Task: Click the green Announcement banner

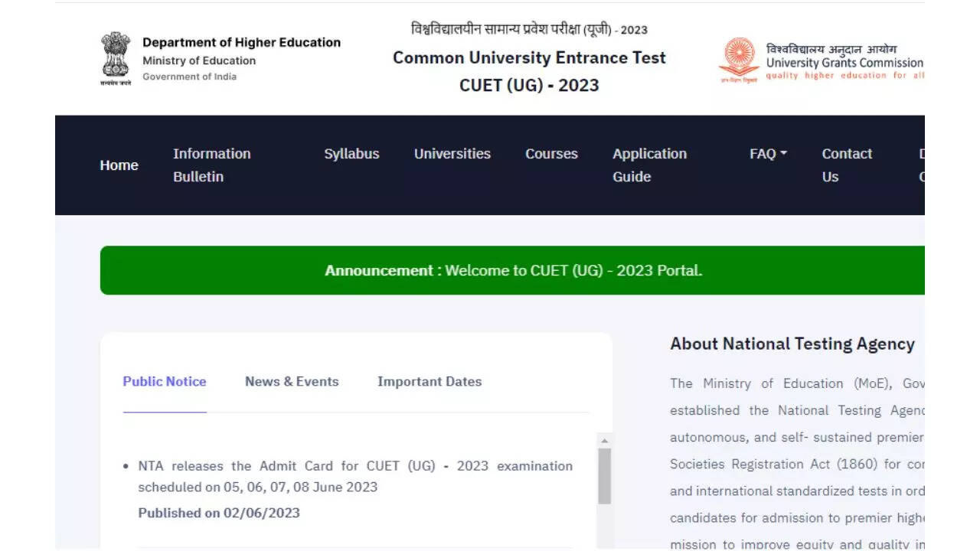Action: pyautogui.click(x=512, y=270)
